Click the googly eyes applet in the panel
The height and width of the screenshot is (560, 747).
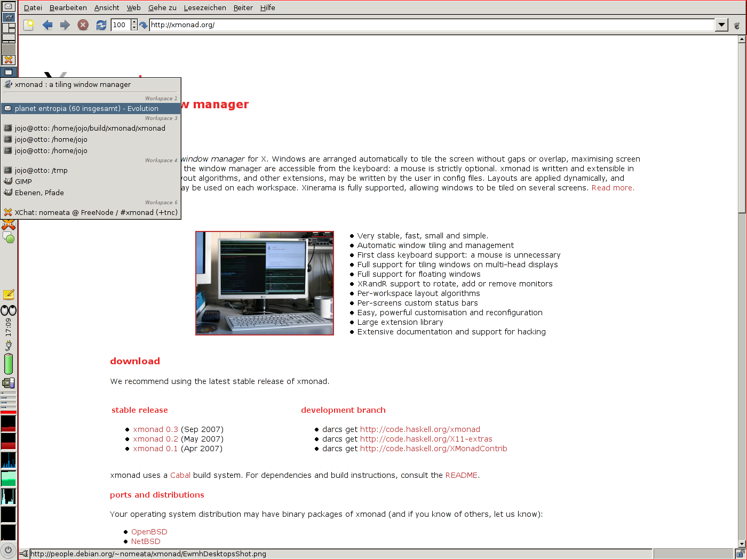[9, 310]
